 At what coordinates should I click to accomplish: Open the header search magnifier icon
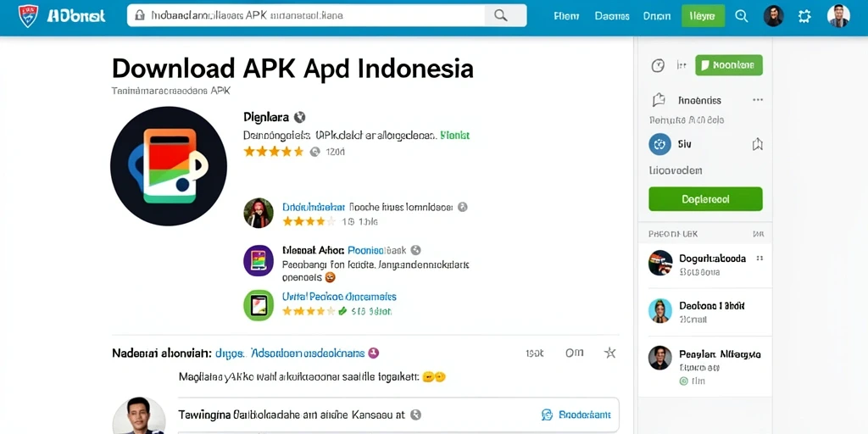(x=741, y=15)
